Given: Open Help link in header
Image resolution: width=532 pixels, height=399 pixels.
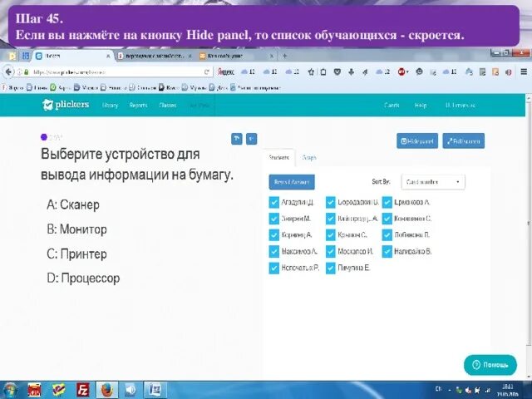Looking at the screenshot, I should [x=421, y=106].
